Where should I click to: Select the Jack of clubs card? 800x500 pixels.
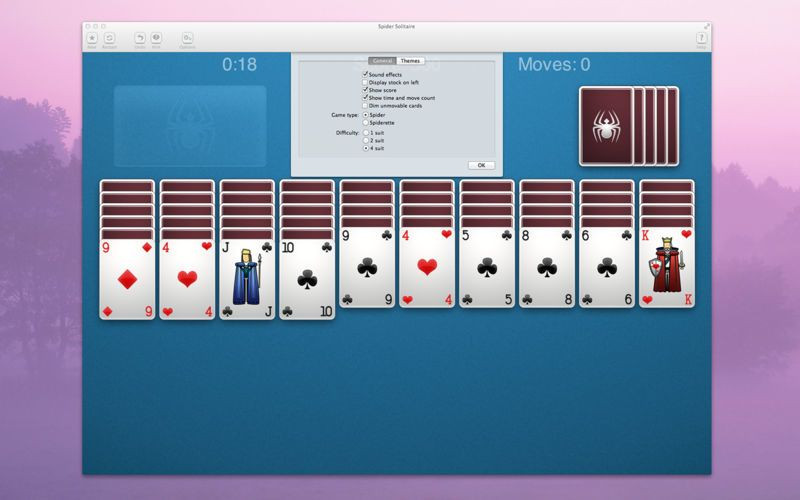(x=247, y=280)
